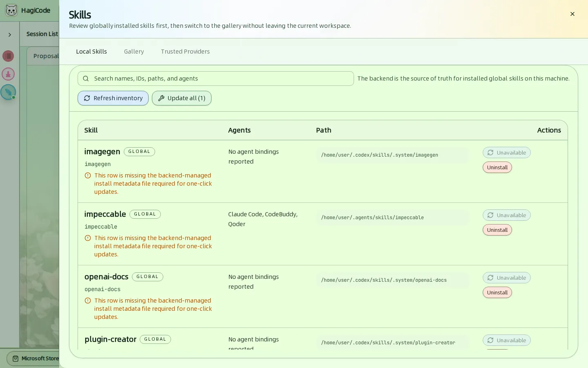Click the warning icon under impeccable

point(88,238)
